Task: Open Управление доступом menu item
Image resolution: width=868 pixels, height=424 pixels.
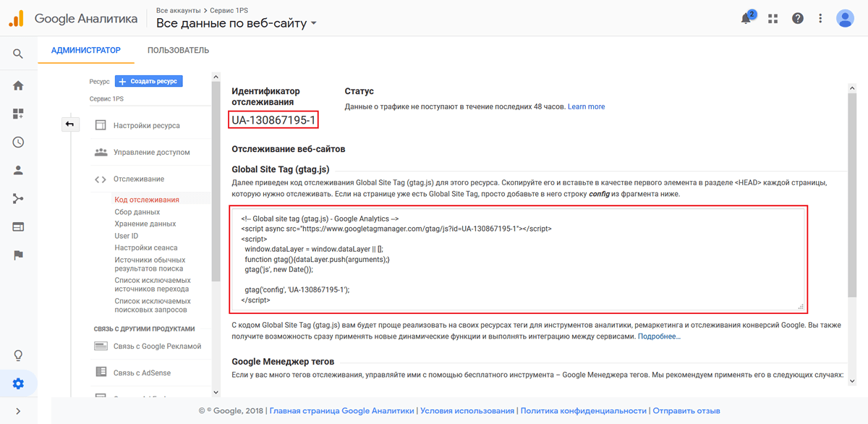Action: tap(151, 152)
